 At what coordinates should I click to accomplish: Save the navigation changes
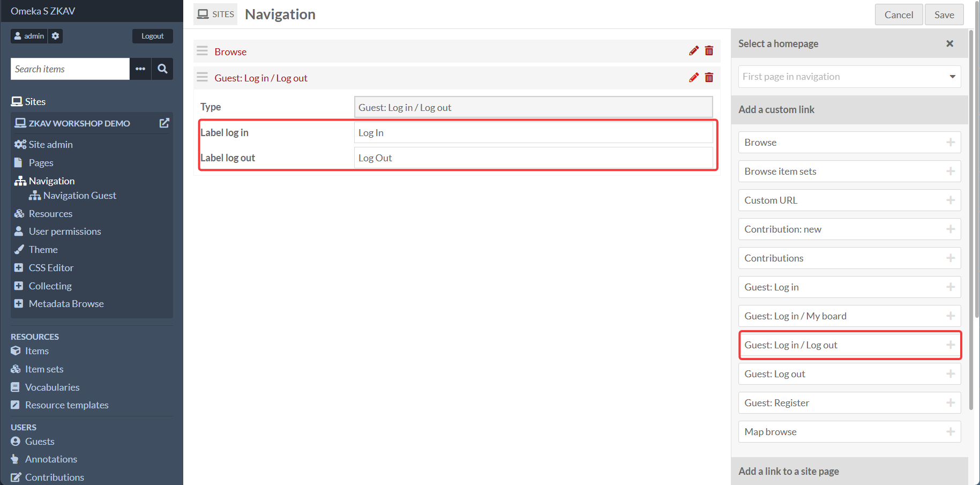944,14
